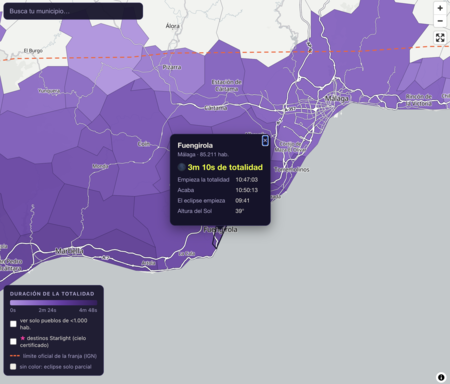Click the 09:41 eclipse start value
This screenshot has height=384, width=450.
pyautogui.click(x=242, y=201)
